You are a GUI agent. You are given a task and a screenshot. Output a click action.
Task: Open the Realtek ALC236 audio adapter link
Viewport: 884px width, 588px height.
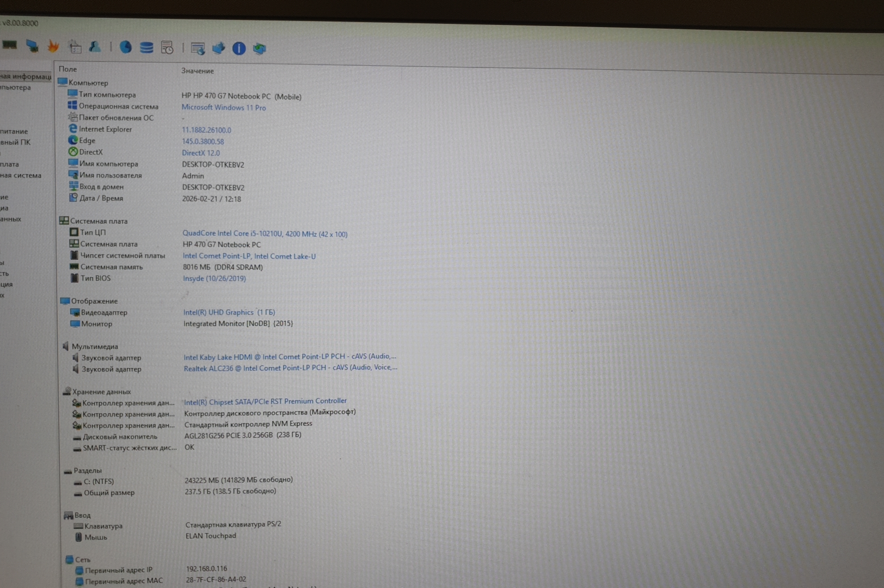[x=290, y=367]
